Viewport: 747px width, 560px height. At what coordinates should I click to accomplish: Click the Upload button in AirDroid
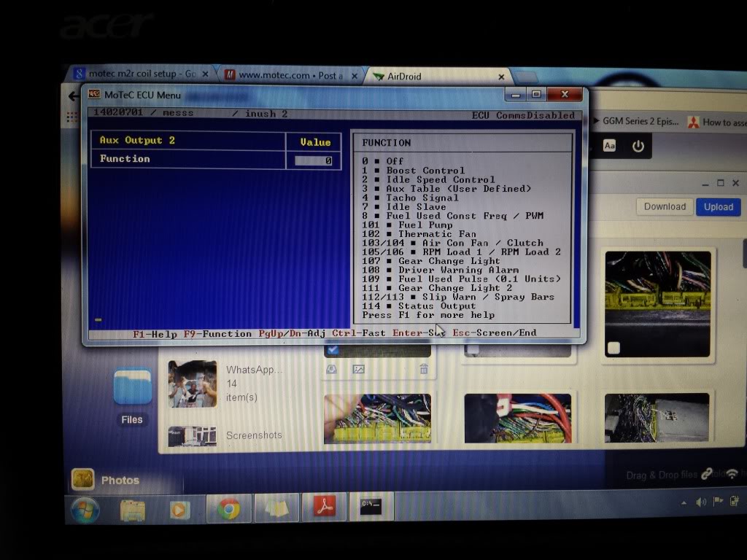[x=719, y=206]
